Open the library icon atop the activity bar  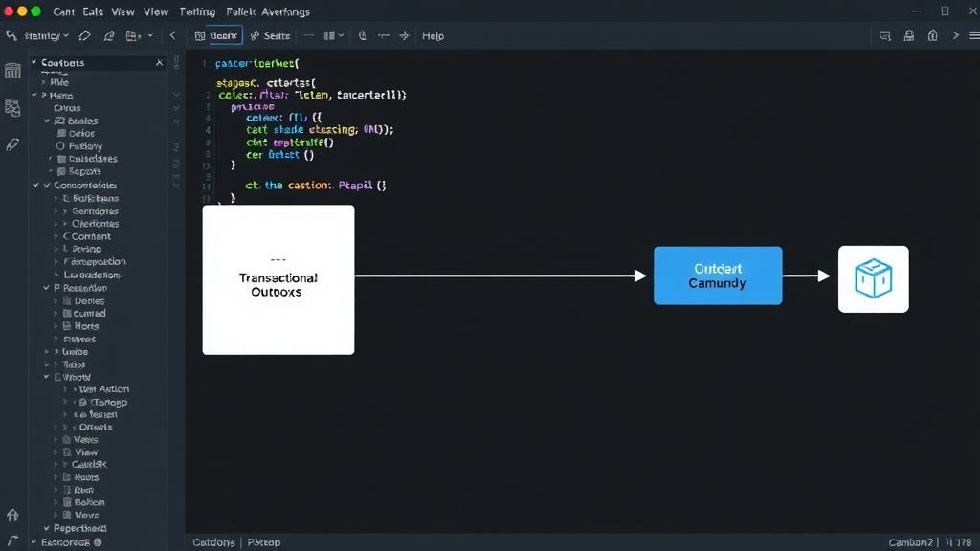(12, 71)
